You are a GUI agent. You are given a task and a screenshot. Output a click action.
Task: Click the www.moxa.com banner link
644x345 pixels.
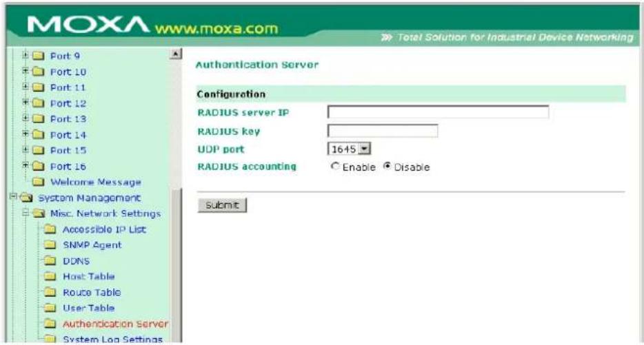217,29
